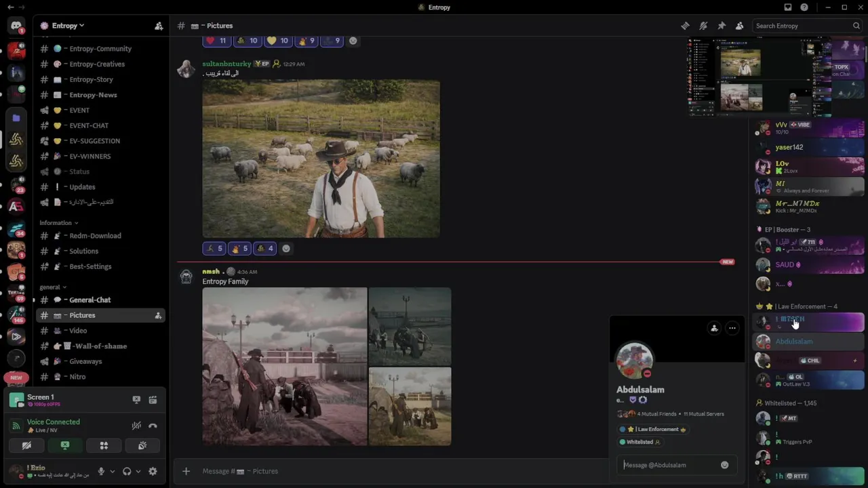Image resolution: width=868 pixels, height=488 pixels.
Task: Open the Threads icon in channel header
Action: pyautogui.click(x=685, y=26)
